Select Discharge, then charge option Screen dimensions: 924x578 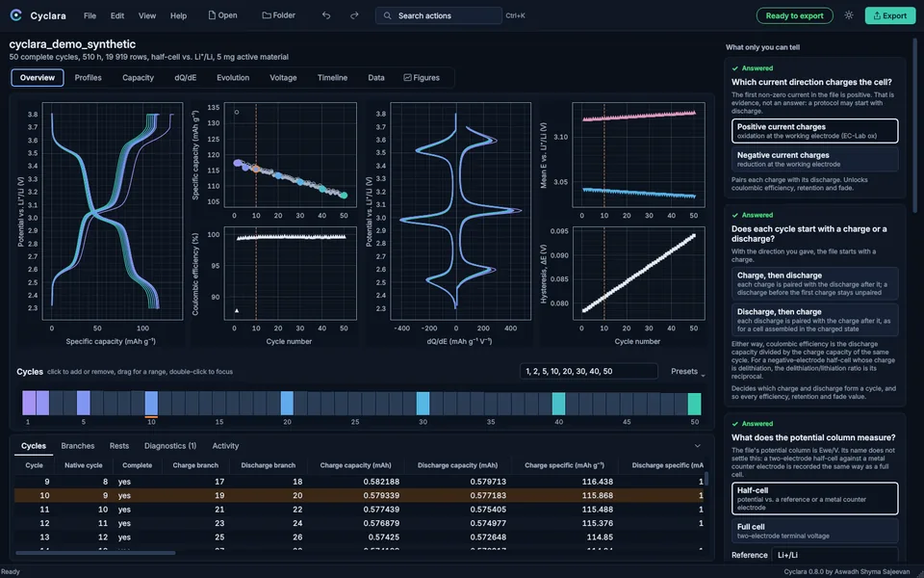pyautogui.click(x=815, y=320)
